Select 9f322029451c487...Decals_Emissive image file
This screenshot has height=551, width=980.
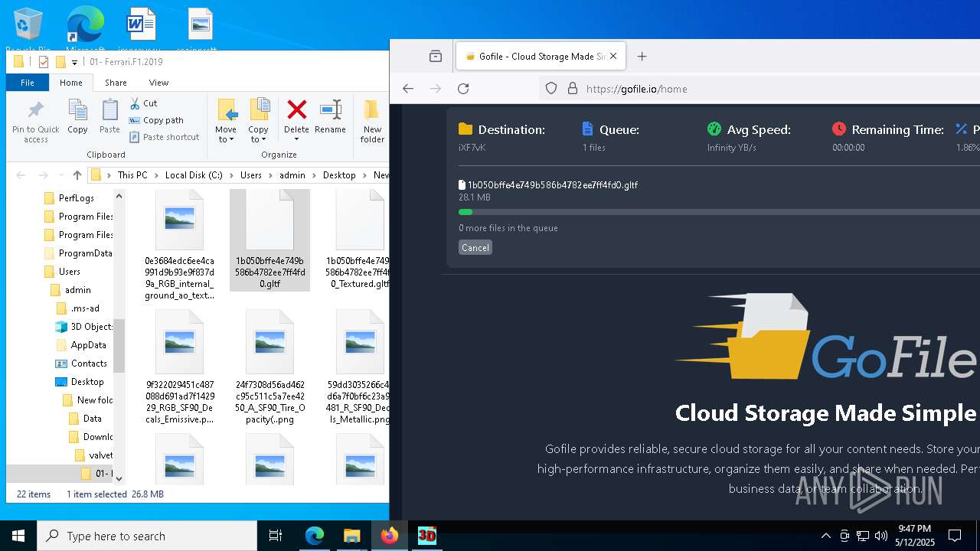pos(180,367)
